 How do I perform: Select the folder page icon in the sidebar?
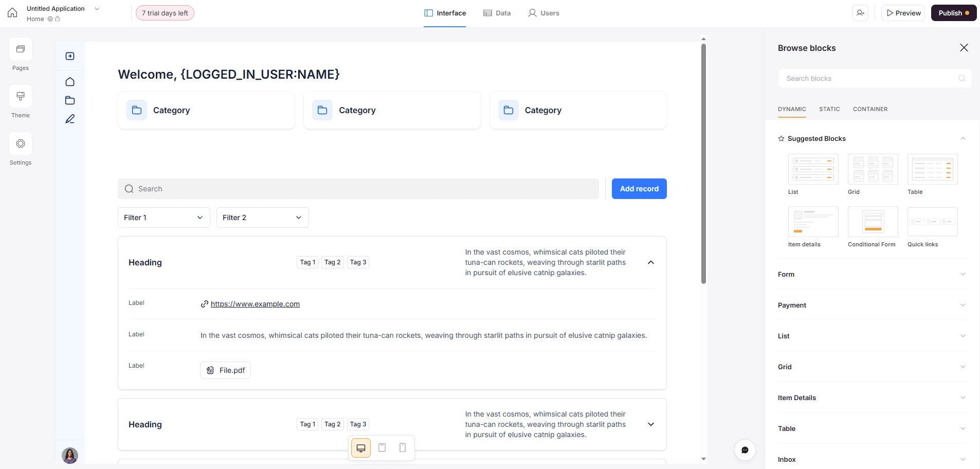[x=70, y=100]
